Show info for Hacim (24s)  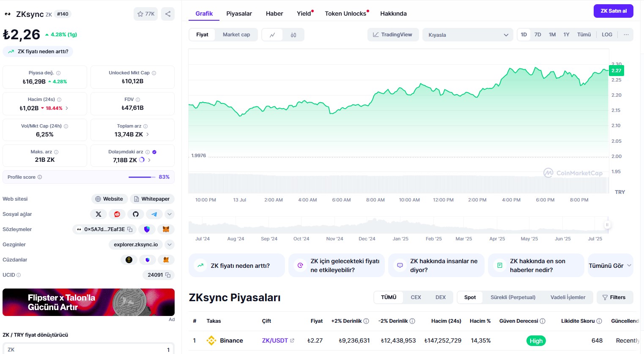(x=59, y=100)
